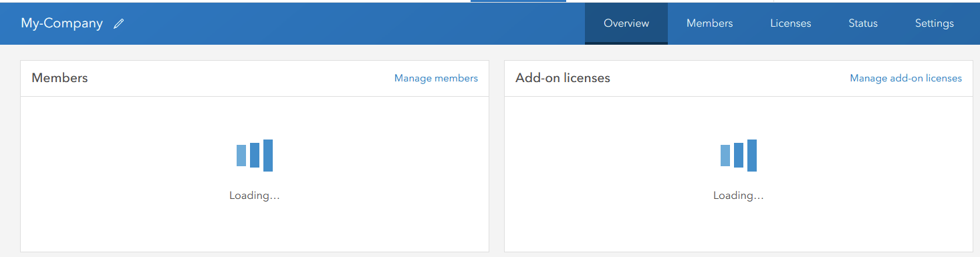This screenshot has height=257, width=980.
Task: Click the Members card heading
Action: point(59,78)
